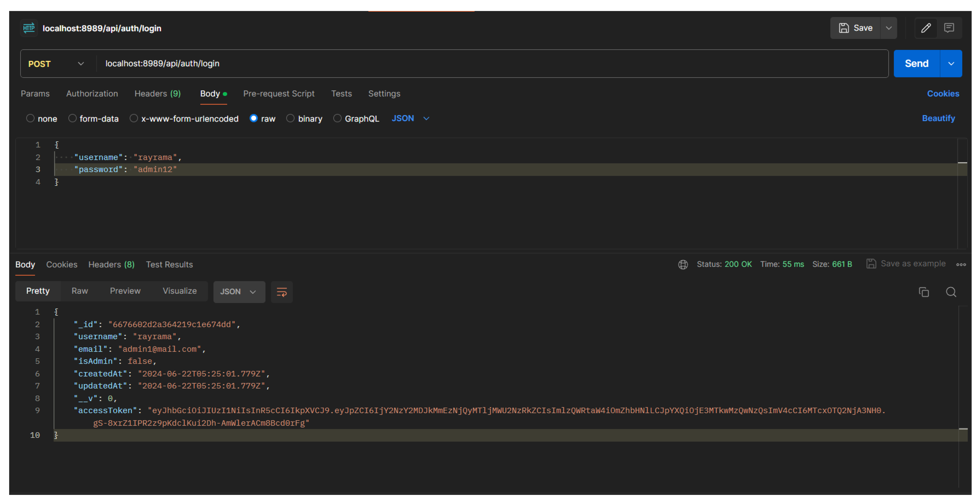Select the form-data body option
The height and width of the screenshot is (503, 980).
click(x=72, y=118)
